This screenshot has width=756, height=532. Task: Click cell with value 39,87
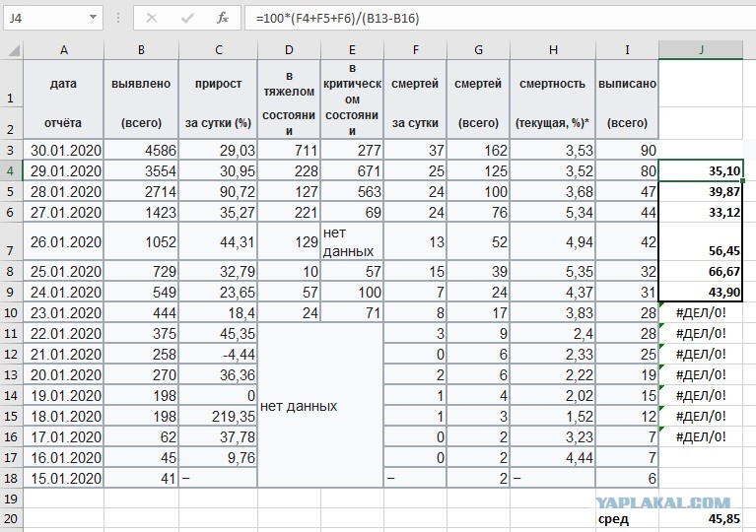(701, 192)
